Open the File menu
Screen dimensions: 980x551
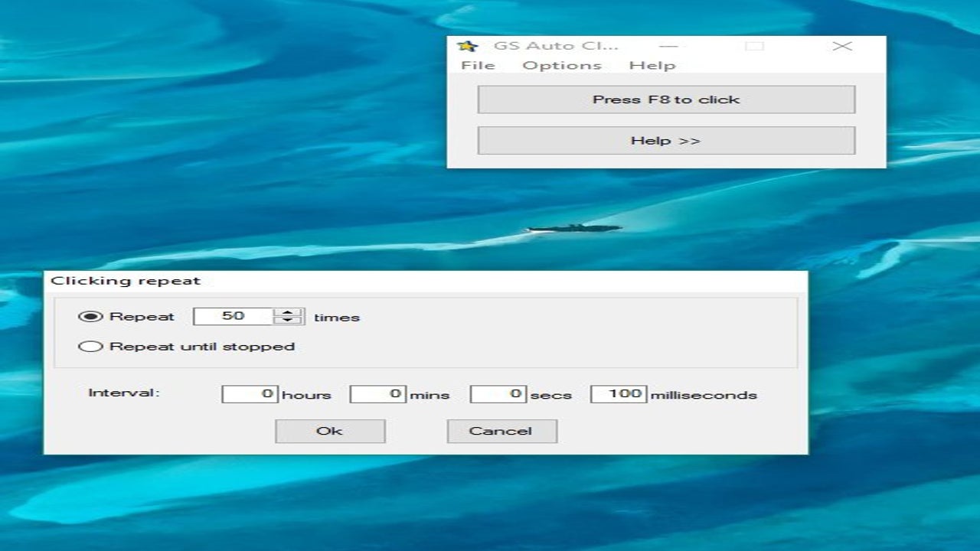click(x=479, y=66)
